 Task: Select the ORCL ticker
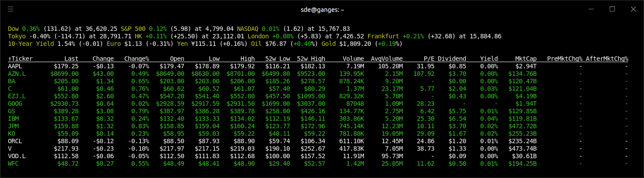click(x=15, y=141)
